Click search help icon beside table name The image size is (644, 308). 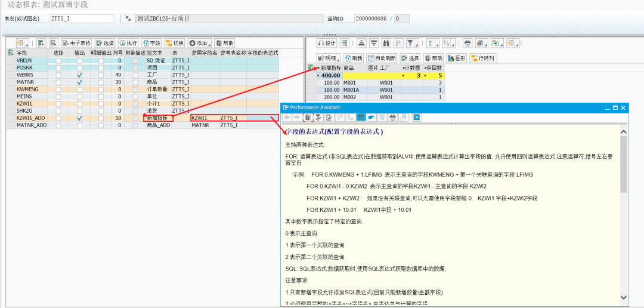(x=128, y=19)
